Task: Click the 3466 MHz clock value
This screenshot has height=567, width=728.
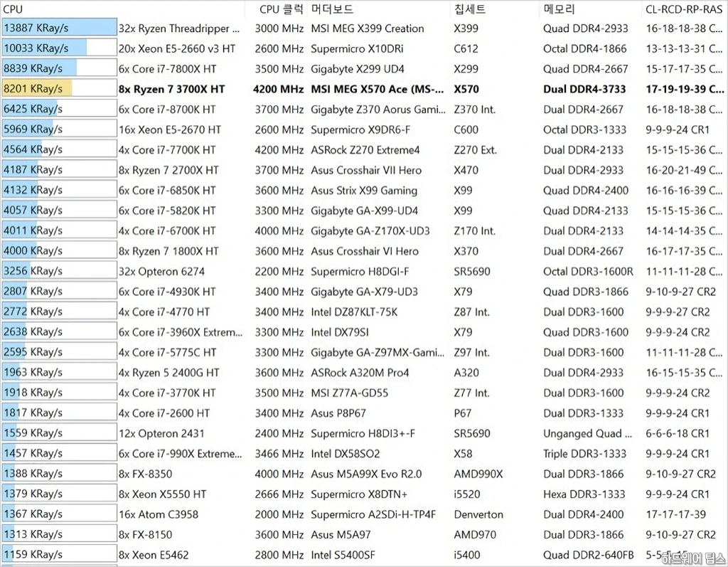Action: tap(279, 454)
